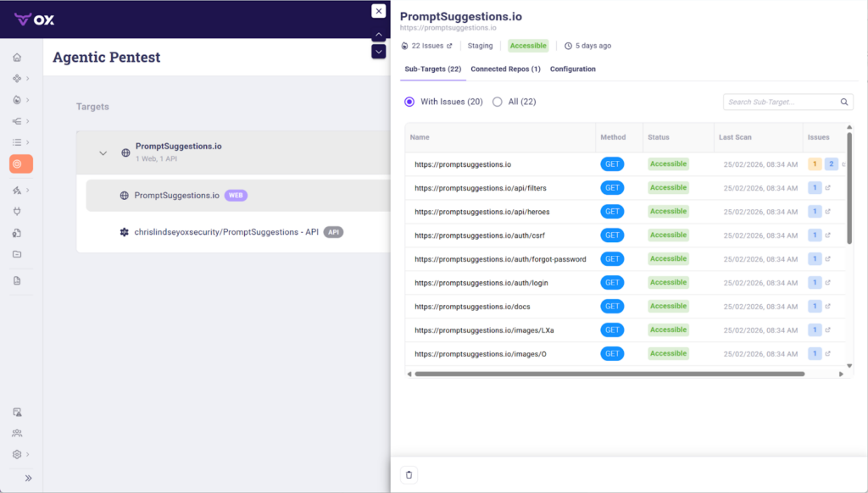868x493 pixels.
Task: Click the horizontal scrollbar thumb of the table
Action: [x=609, y=374]
